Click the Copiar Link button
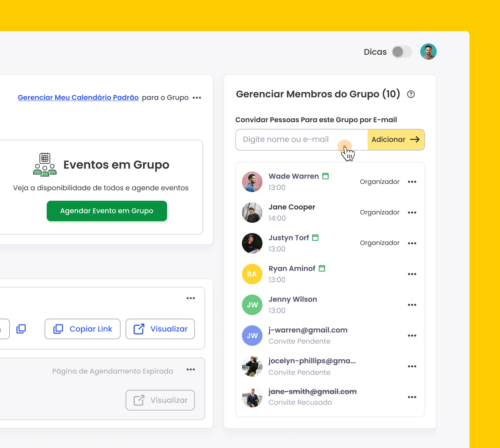 coord(83,329)
